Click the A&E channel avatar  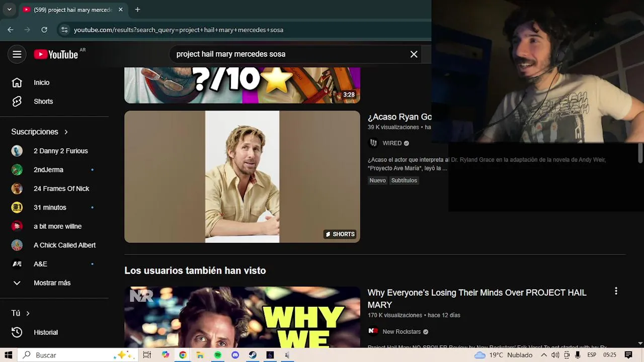click(x=17, y=264)
